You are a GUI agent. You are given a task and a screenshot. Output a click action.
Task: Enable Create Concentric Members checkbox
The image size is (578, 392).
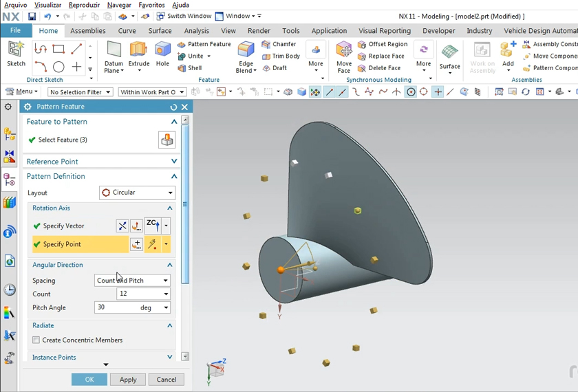pos(36,340)
